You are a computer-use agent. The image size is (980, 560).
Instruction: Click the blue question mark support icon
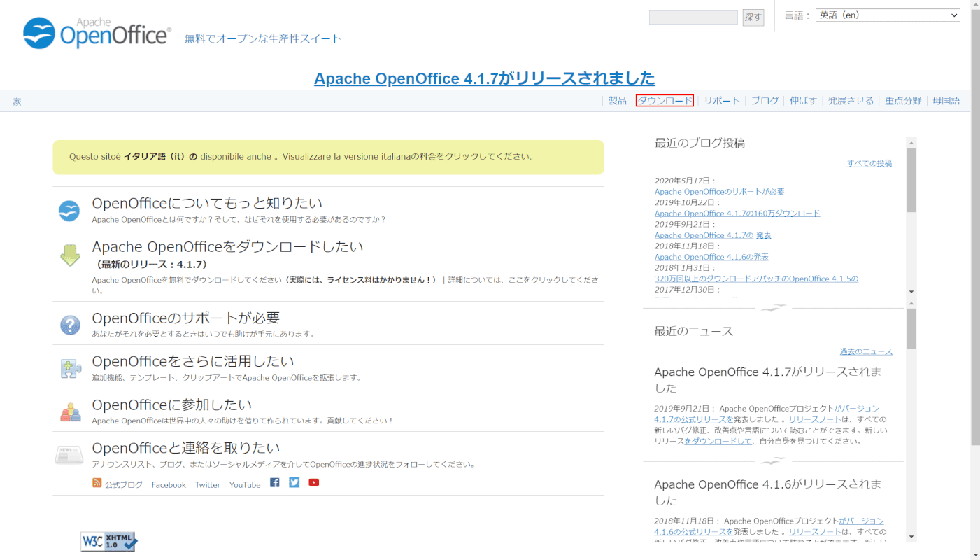point(70,325)
